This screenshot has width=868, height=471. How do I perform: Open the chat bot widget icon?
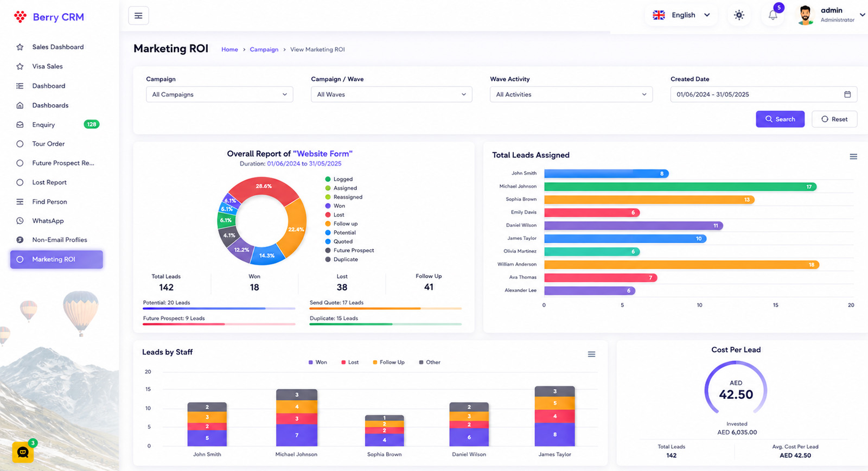[x=23, y=451]
